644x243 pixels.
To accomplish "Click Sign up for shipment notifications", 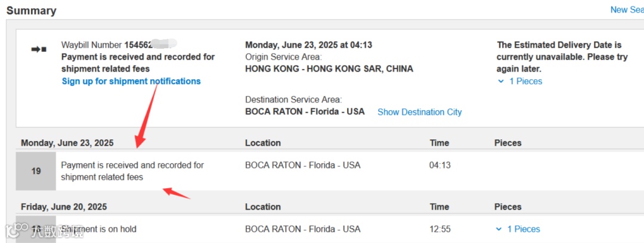I will pos(131,81).
